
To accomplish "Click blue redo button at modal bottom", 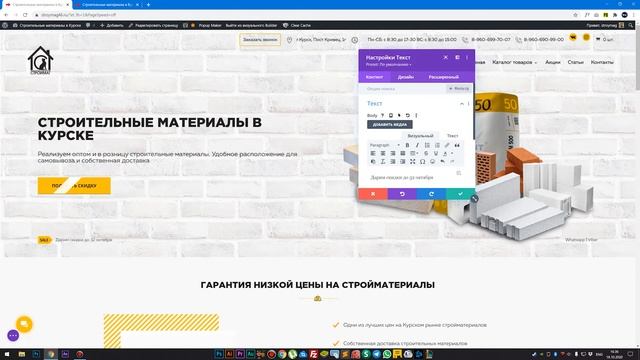I will (x=431, y=194).
